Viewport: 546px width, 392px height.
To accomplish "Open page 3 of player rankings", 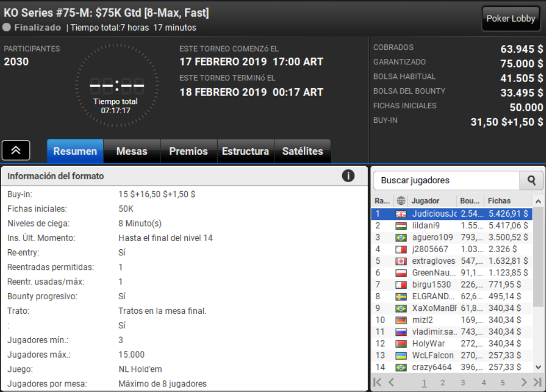I will point(463,383).
